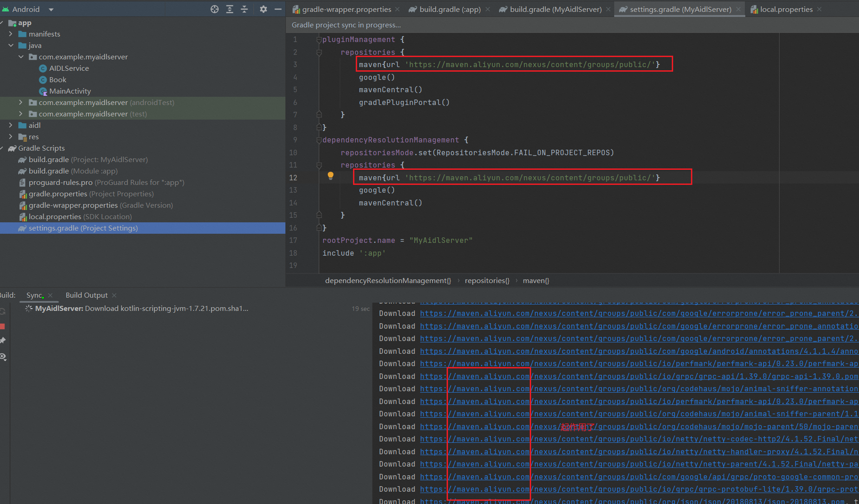Click the Expand All icon above the Project tree
Viewport: 859px width, 504px height.
[x=229, y=9]
